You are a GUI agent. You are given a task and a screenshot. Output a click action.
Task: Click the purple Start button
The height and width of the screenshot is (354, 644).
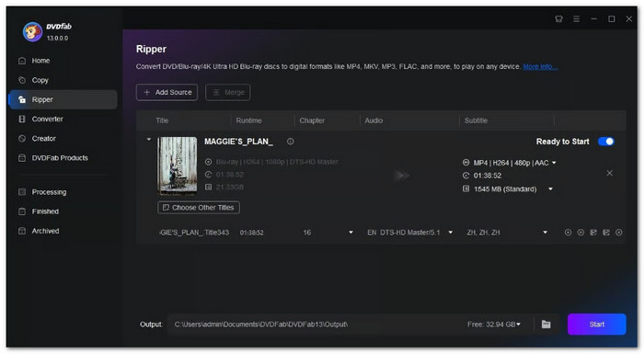point(597,325)
